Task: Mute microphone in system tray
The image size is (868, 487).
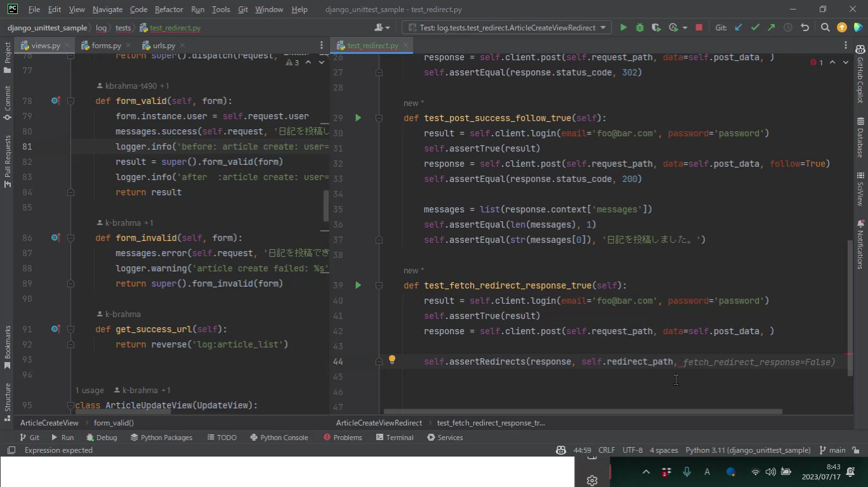Action: pyautogui.click(x=687, y=472)
